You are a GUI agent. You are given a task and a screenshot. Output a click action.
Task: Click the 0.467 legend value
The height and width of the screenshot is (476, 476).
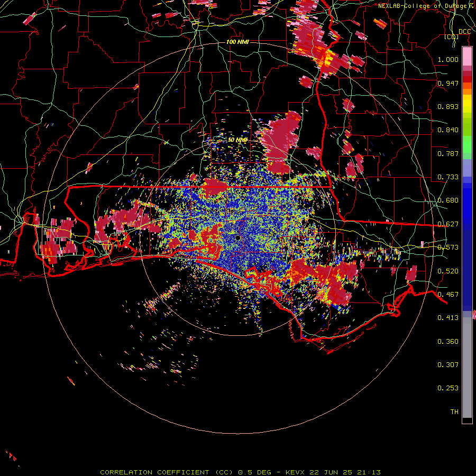point(448,295)
